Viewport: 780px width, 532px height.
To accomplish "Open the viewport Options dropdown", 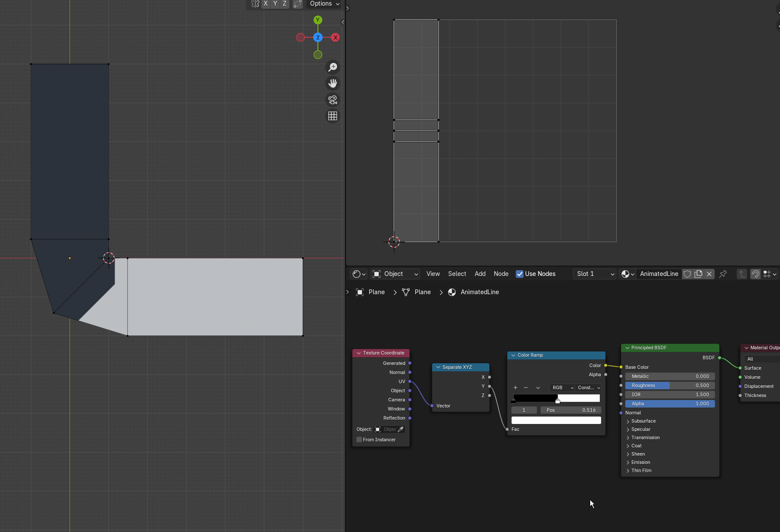I will point(324,4).
